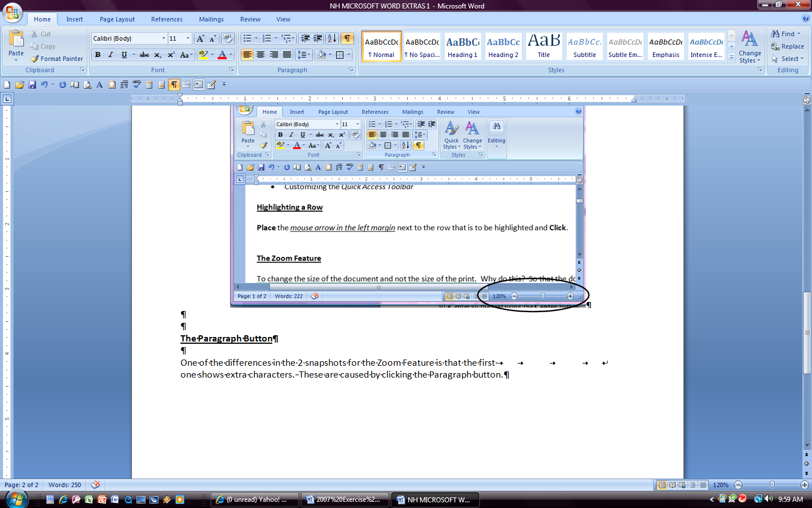This screenshot has width=812, height=508.
Task: Toggle Underline formatting
Action: [124, 55]
